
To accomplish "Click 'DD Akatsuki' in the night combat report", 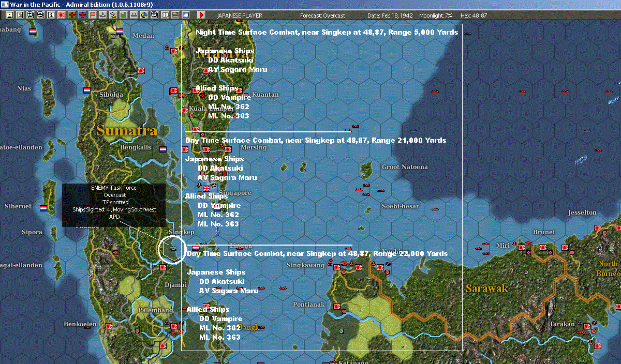I will pyautogui.click(x=230, y=60).
